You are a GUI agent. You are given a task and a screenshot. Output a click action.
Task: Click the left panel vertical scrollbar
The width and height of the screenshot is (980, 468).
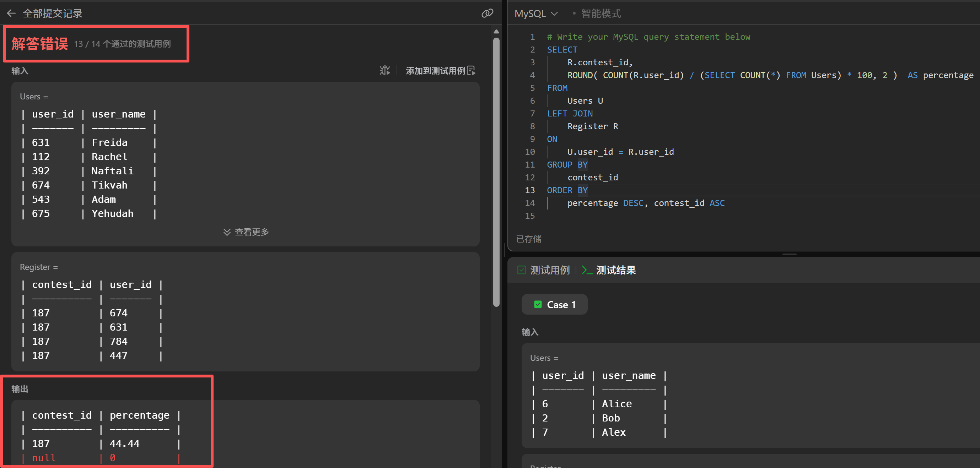click(x=496, y=171)
